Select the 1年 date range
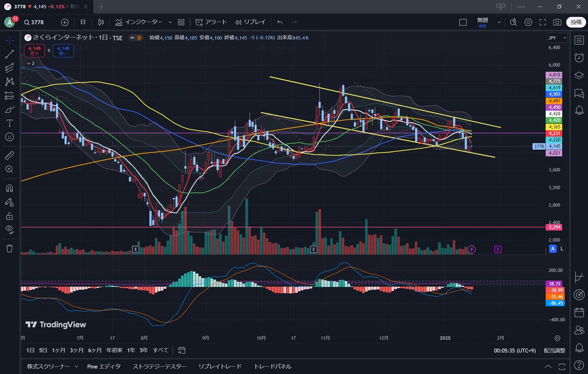588x374 pixels. click(131, 350)
